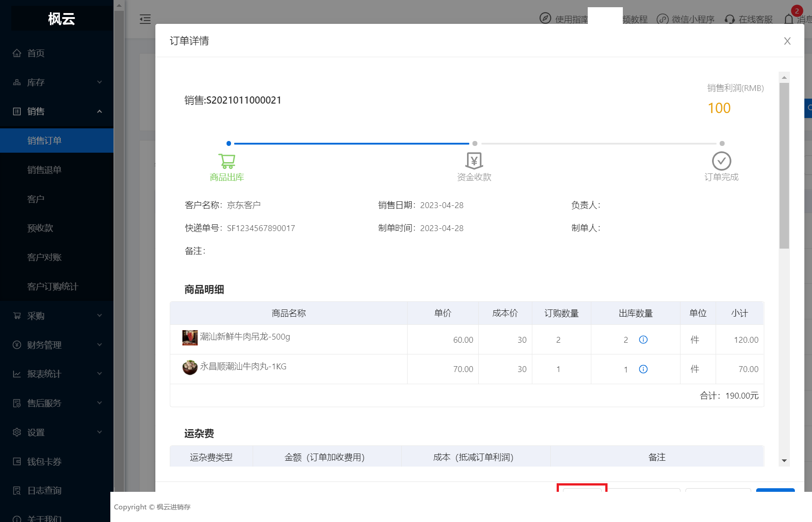Expand the 售后服务 sidebar menu
Screen dimensions: 812x522
tap(57, 403)
